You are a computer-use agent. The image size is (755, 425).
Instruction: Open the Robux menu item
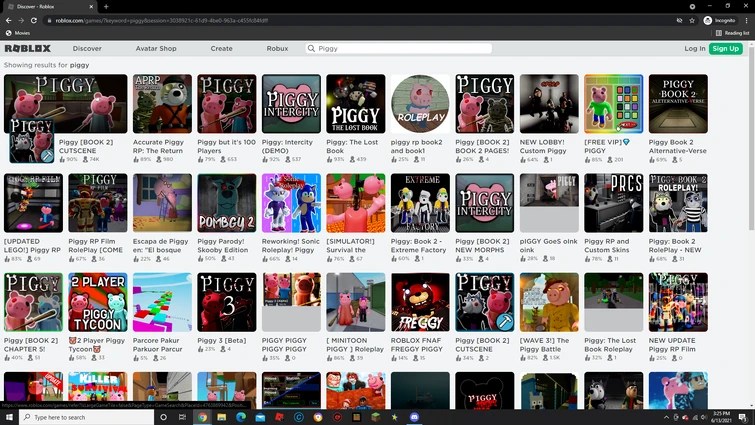click(x=277, y=48)
